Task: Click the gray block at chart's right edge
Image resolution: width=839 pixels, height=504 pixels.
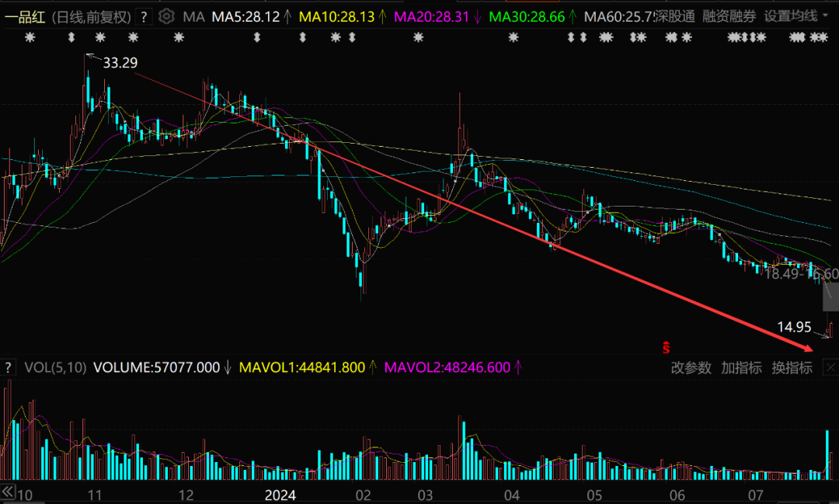Action: click(831, 297)
